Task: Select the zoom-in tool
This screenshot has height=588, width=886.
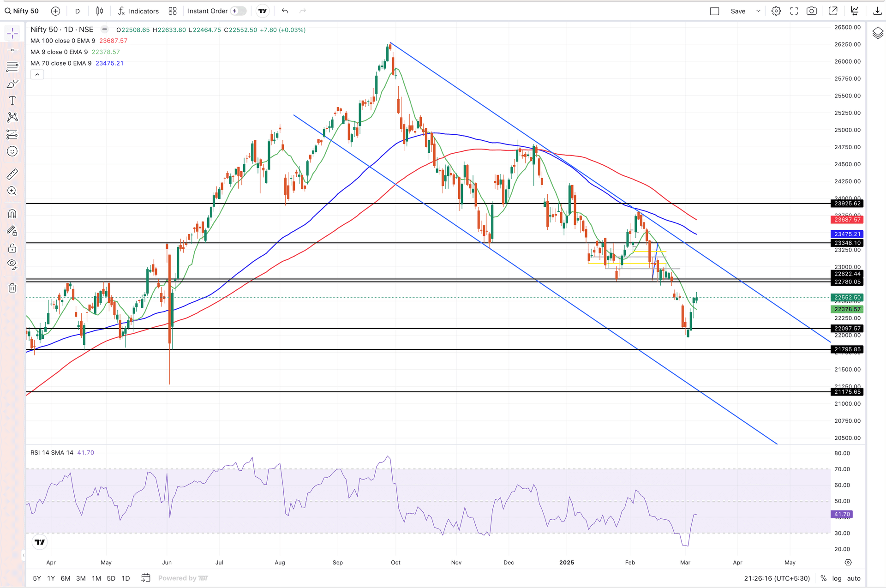Action: coord(12,191)
